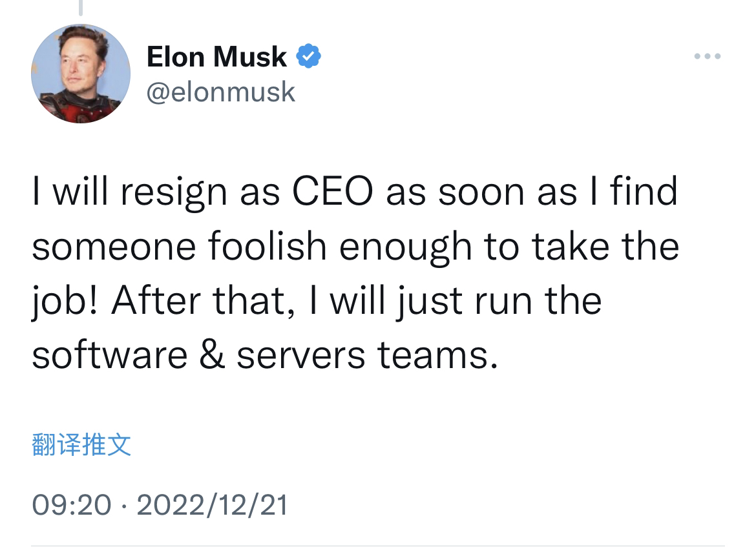Click the word enough in the tweet
The height and width of the screenshot is (556, 756).
point(405,247)
